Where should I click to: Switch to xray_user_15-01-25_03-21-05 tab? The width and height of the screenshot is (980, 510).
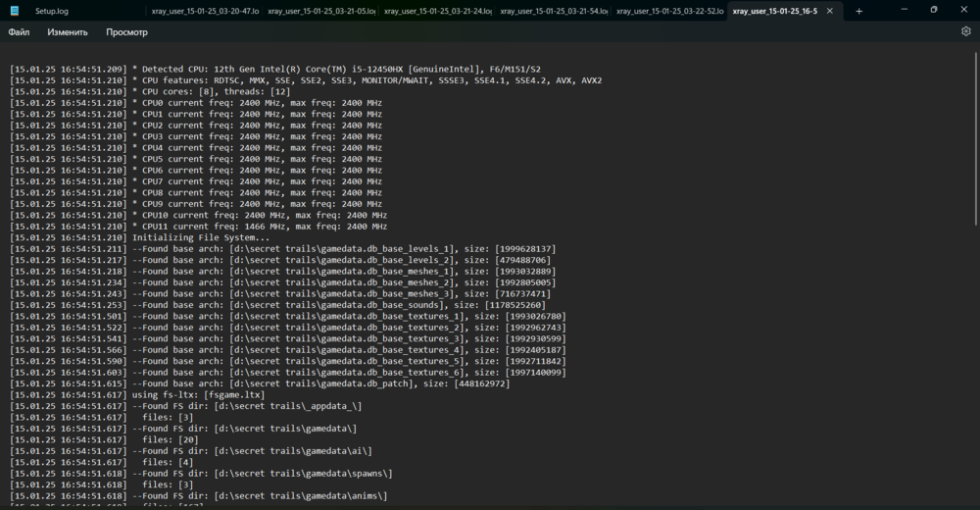pos(321,11)
